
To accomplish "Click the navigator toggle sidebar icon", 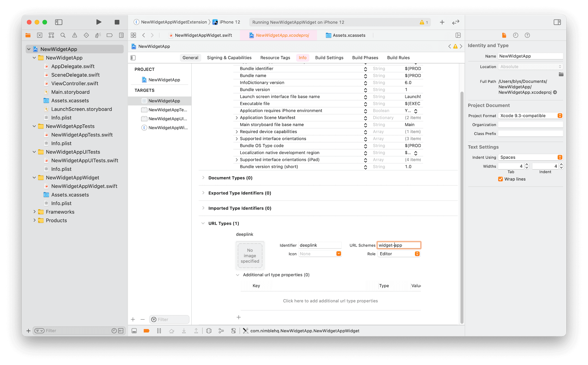I will (59, 22).
